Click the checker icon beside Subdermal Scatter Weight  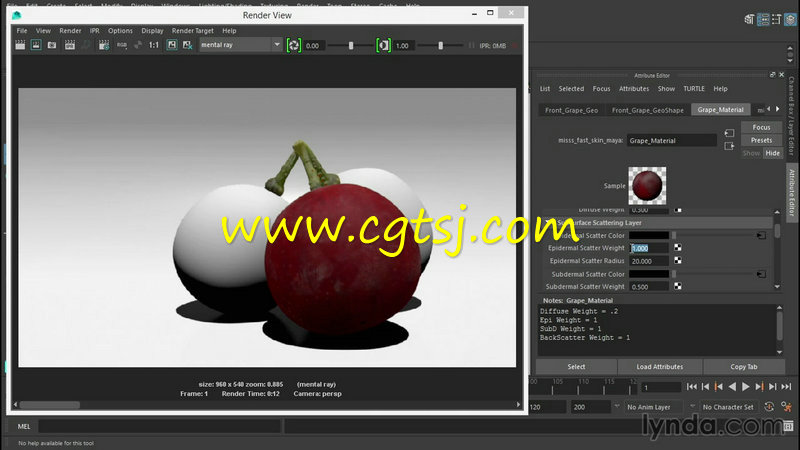(x=678, y=286)
